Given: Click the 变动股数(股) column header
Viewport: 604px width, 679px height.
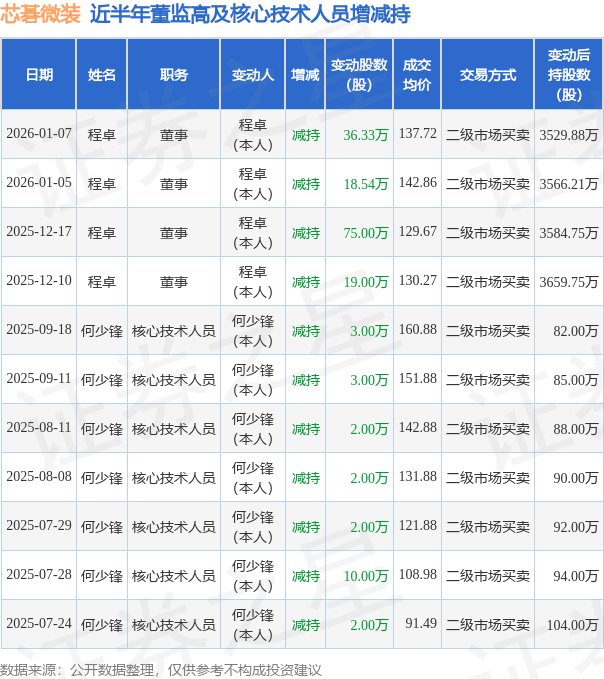Looking at the screenshot, I should pyautogui.click(x=359, y=74).
